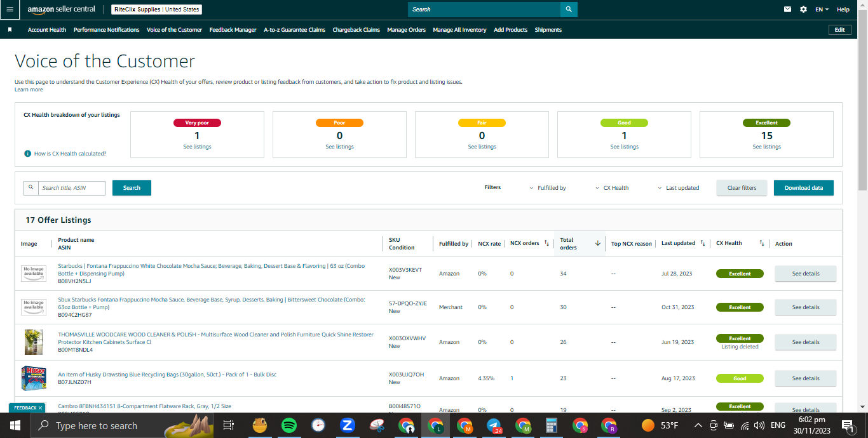See listings under Very poor
The height and width of the screenshot is (438, 868).
[x=197, y=147]
